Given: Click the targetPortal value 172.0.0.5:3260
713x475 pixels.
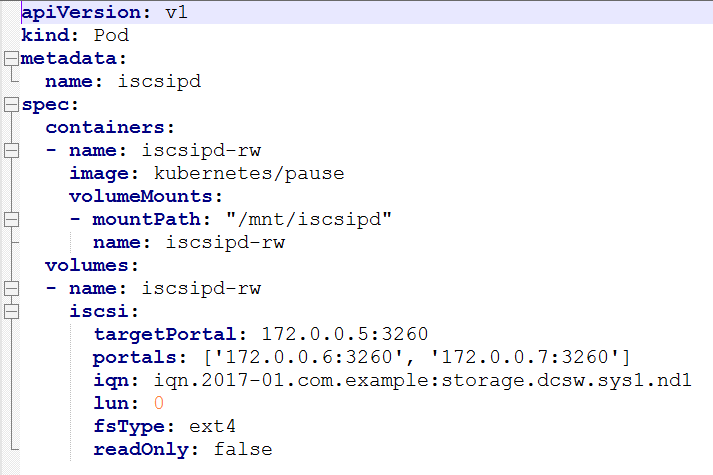Looking at the screenshot, I should 345,334.
